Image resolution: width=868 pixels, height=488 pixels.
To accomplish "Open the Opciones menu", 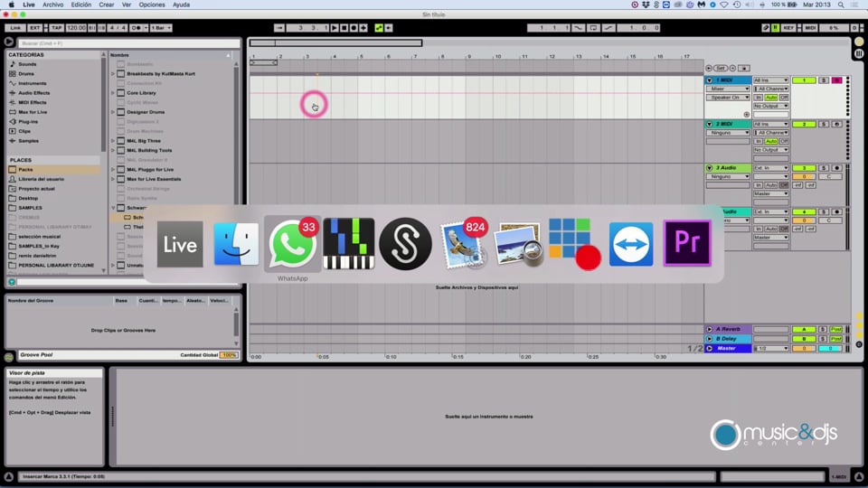I will [x=152, y=5].
